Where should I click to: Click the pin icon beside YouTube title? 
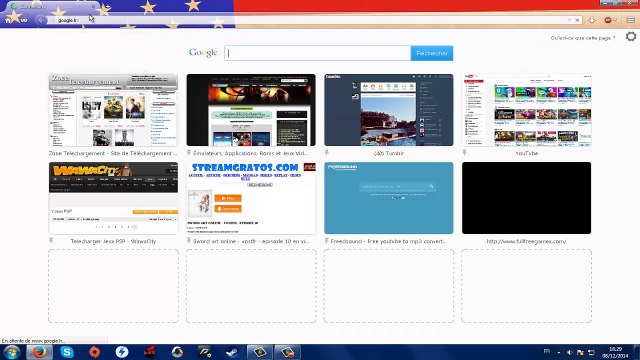click(464, 153)
